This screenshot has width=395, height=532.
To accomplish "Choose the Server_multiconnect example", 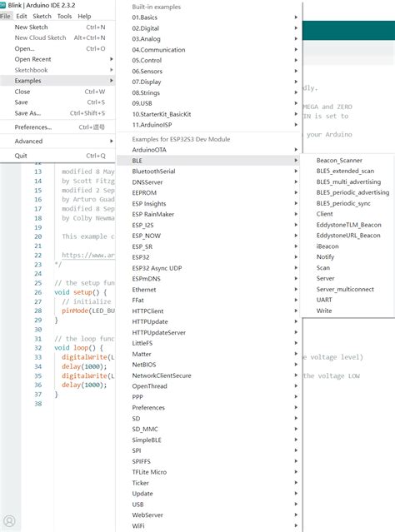I will pos(345,289).
